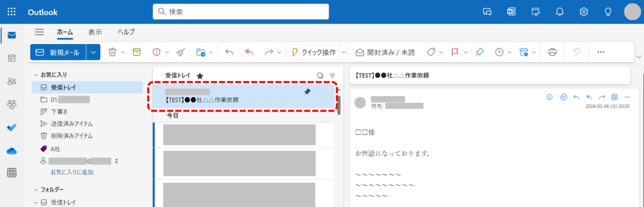Open the categorize tag icon
This screenshot has height=207, width=644.
pyautogui.click(x=430, y=52)
